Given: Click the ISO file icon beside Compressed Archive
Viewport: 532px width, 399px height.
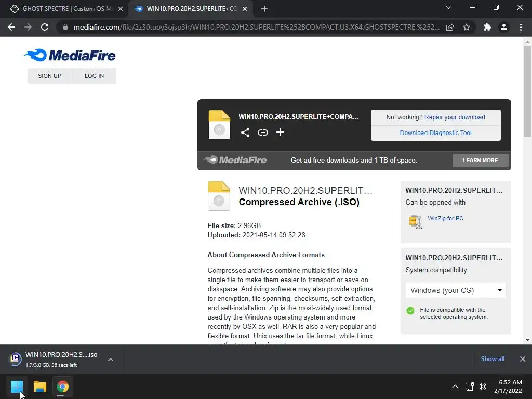Looking at the screenshot, I should pyautogui.click(x=219, y=196).
